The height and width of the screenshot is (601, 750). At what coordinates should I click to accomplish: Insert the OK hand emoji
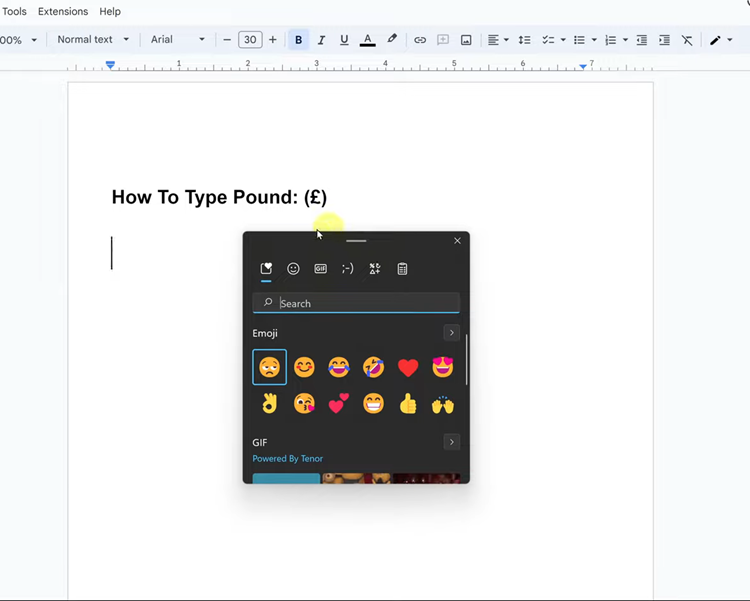pyautogui.click(x=269, y=404)
